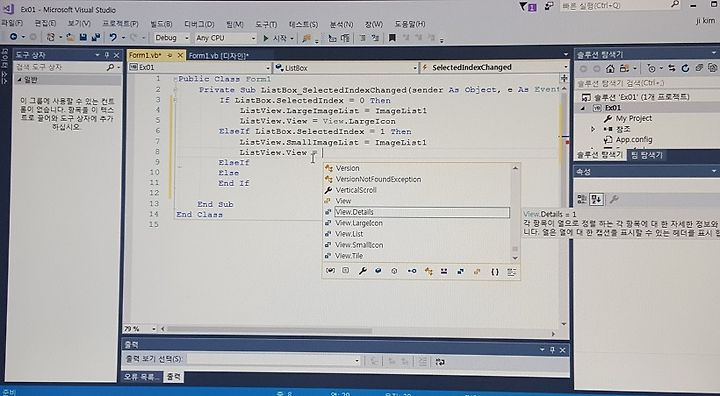This screenshot has height=396, width=720.
Task: Click the notifications flag icon
Action: pos(527,6)
